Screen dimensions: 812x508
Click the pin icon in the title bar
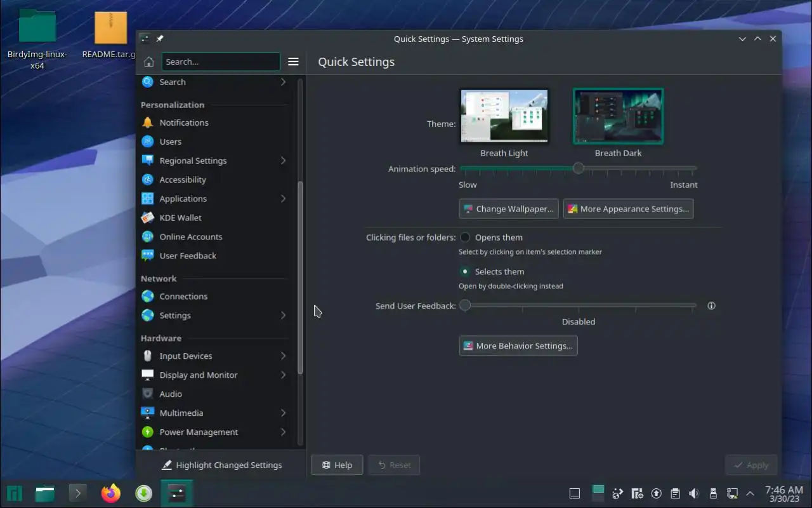click(x=160, y=39)
